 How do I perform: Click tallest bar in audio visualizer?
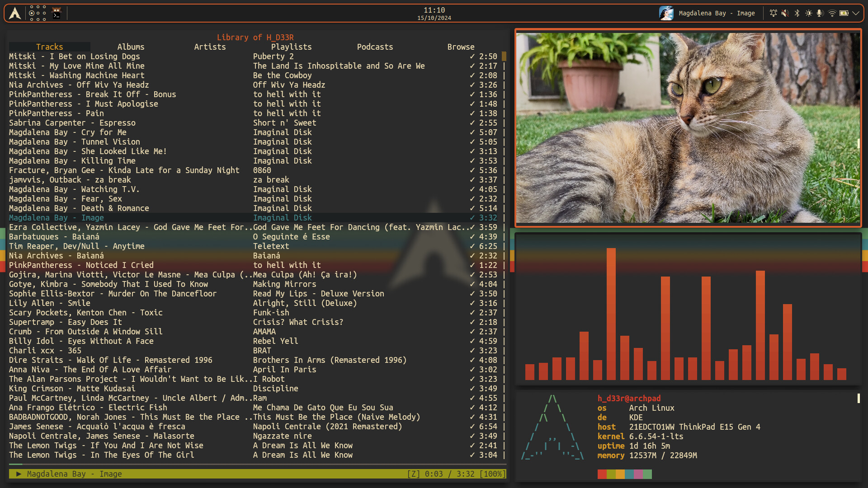coord(611,314)
